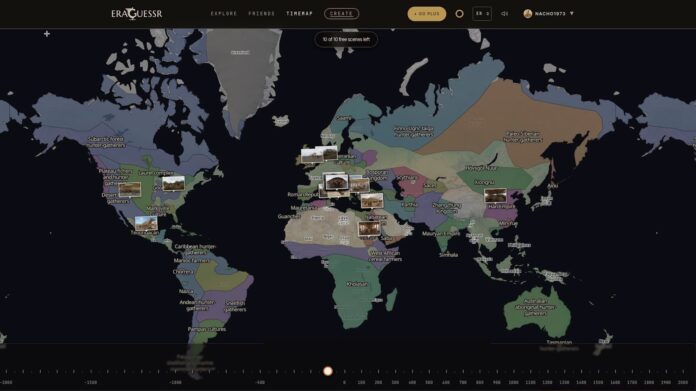Open the scene thumbnail over China
This screenshot has height=391, width=696.
pos(495,195)
